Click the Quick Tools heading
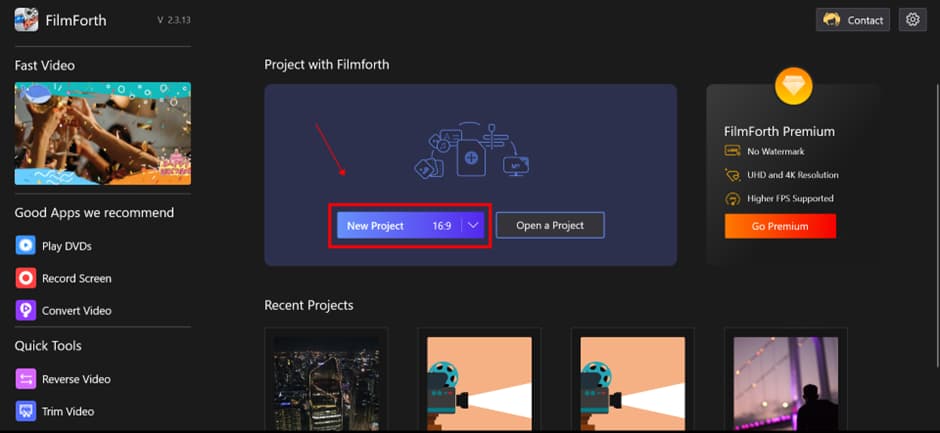The width and height of the screenshot is (940, 433). click(x=48, y=346)
